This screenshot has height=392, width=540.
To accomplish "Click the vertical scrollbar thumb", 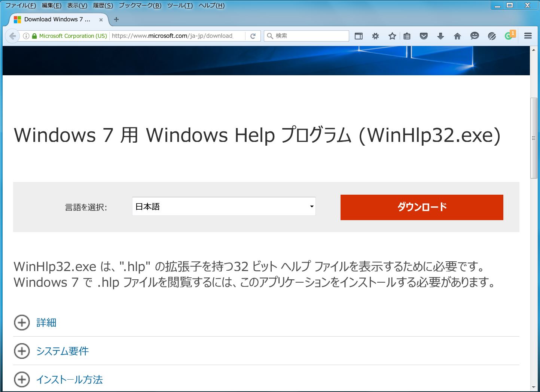I will click(x=534, y=138).
